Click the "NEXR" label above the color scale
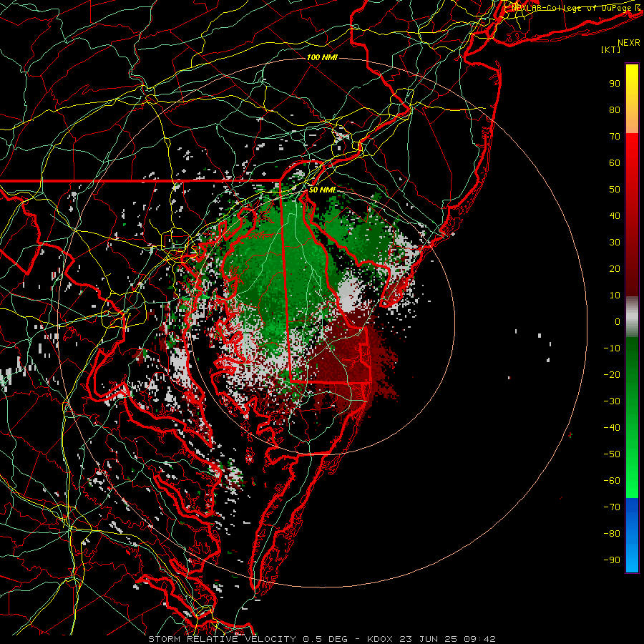Image resolution: width=644 pixels, height=644 pixels. (x=629, y=43)
